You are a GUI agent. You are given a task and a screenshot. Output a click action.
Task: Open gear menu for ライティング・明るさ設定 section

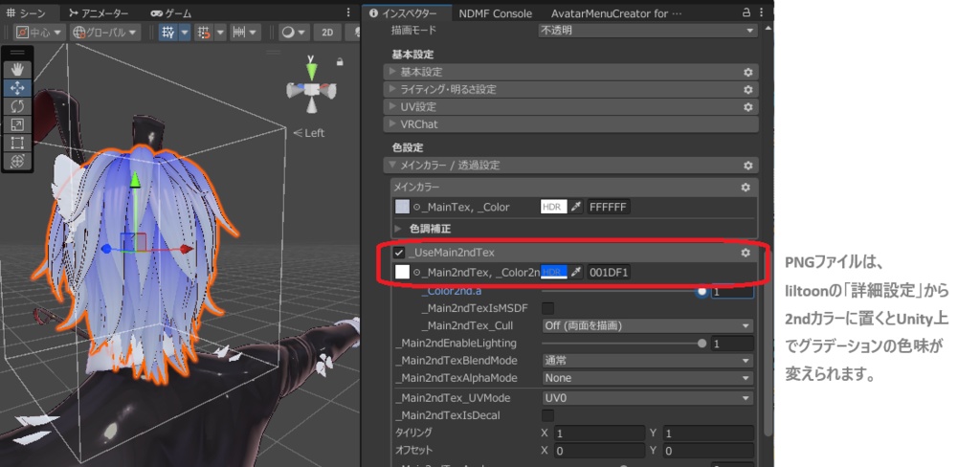748,89
